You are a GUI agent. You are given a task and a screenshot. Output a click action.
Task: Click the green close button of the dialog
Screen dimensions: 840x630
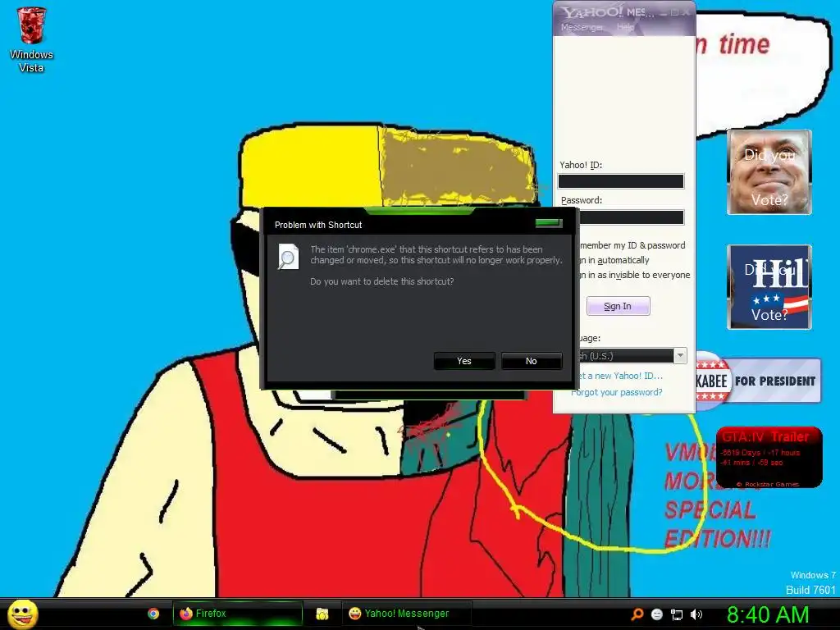(549, 223)
